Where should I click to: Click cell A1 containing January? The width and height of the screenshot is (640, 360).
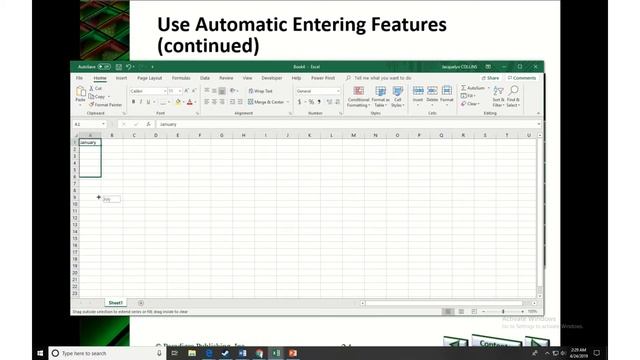coord(90,142)
